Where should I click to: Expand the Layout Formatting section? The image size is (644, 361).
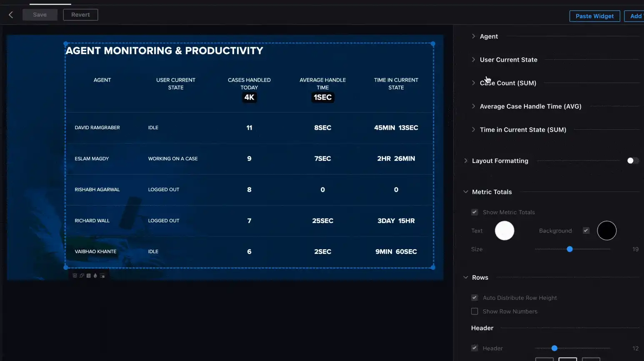466,161
